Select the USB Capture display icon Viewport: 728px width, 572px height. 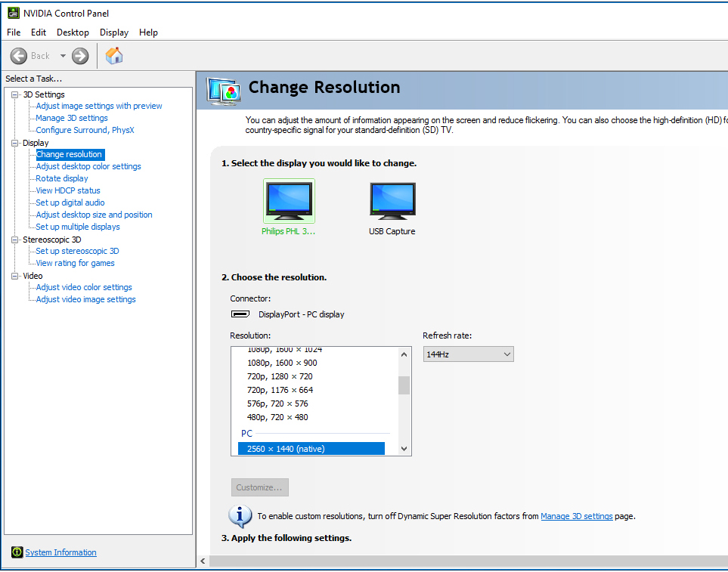tap(392, 201)
